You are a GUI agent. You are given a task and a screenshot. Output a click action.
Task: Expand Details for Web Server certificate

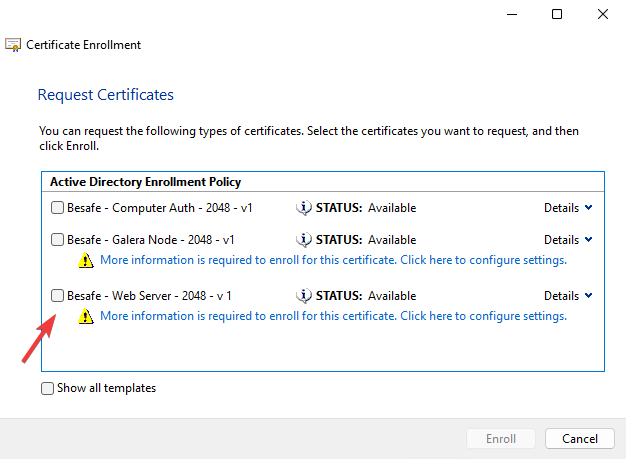(568, 296)
